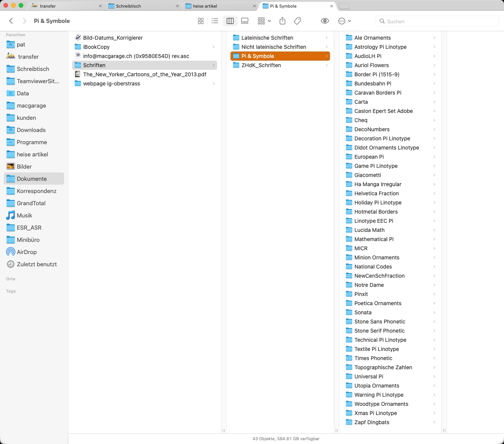Image resolution: width=504 pixels, height=444 pixels.
Task: Open transfer in the sidebar
Action: coord(34,57)
